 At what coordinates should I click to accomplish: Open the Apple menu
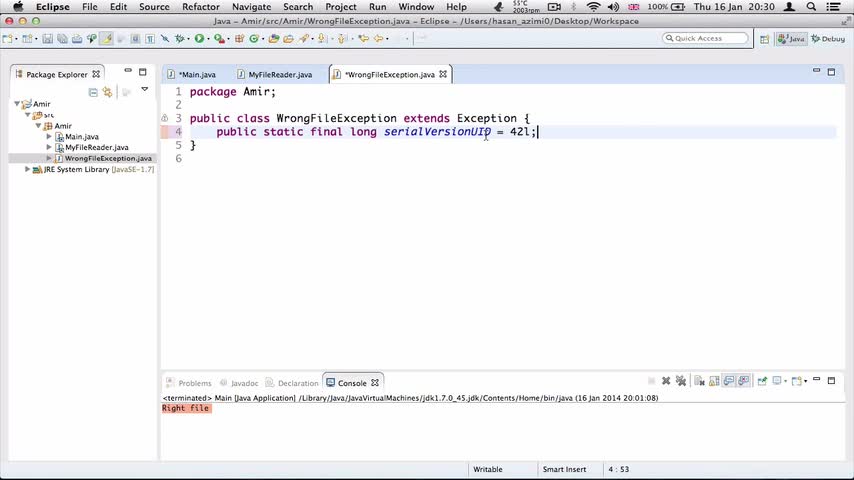(18, 7)
